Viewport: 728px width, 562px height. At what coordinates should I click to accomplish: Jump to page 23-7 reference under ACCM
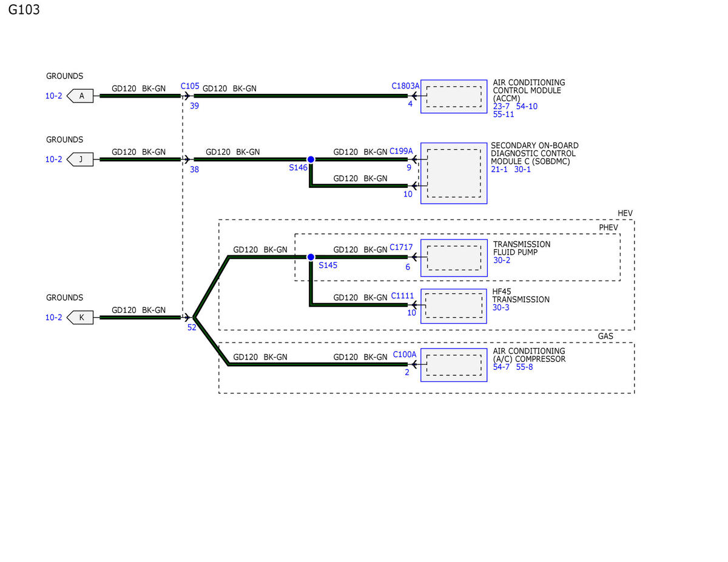[502, 106]
